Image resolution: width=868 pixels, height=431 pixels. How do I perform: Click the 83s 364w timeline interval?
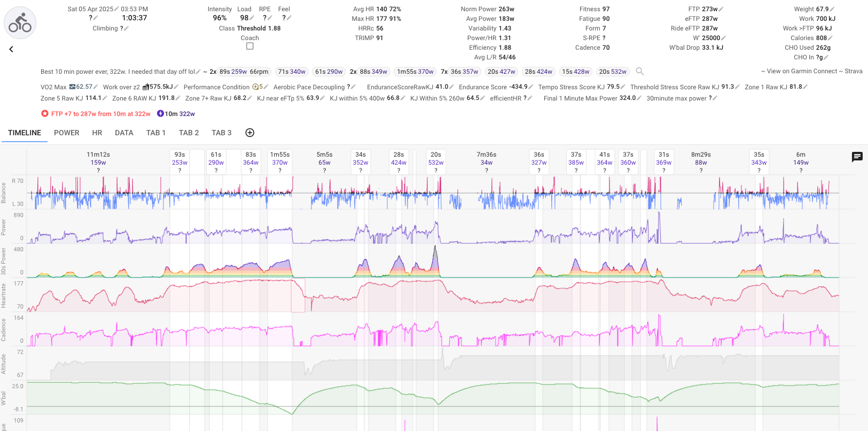click(251, 162)
